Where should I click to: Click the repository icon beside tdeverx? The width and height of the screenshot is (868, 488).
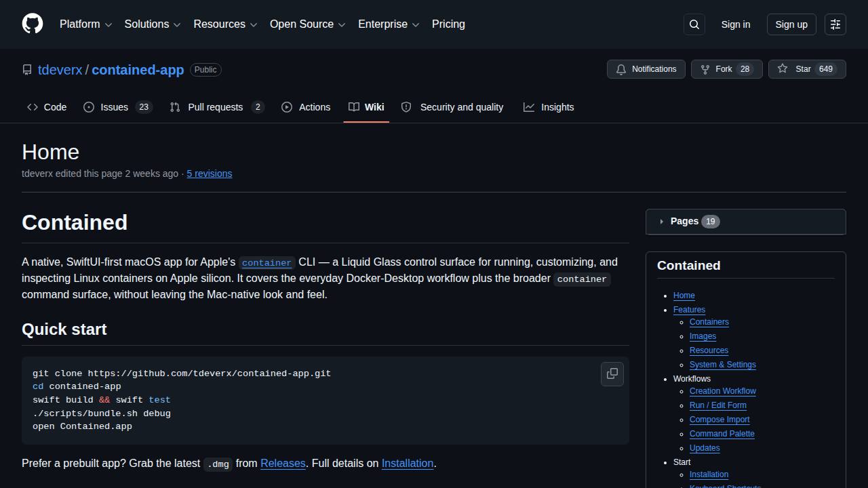point(27,70)
